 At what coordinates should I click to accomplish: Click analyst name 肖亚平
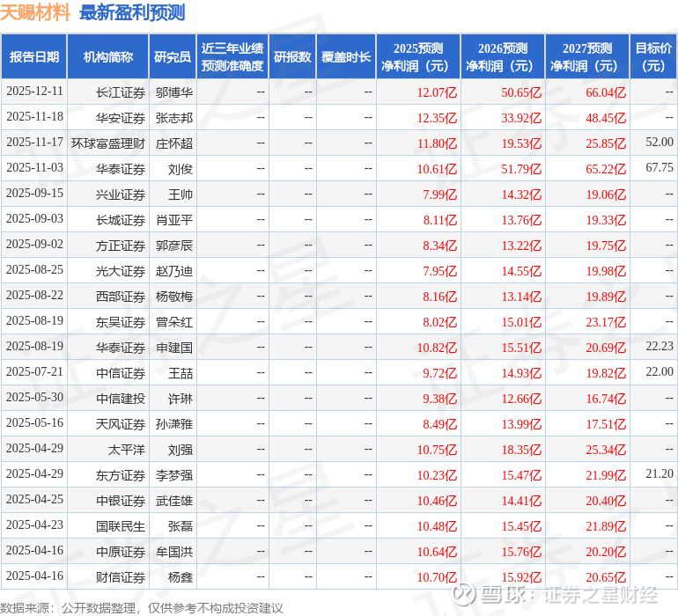[173, 220]
